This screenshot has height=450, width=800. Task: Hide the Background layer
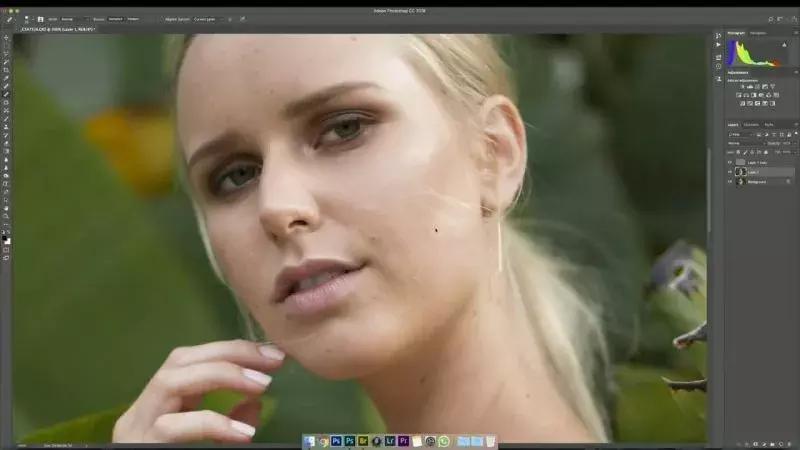730,182
